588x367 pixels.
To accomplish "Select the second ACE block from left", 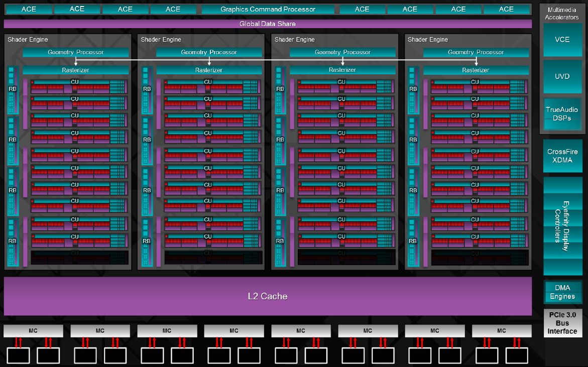I will click(77, 10).
